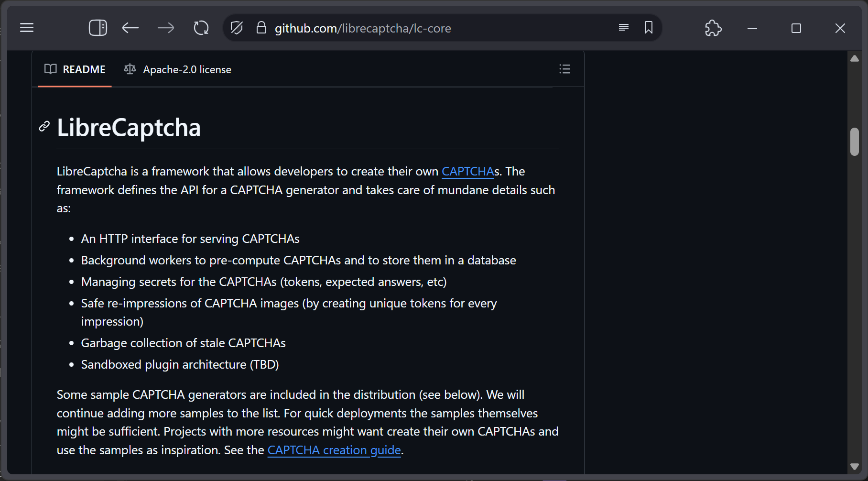Click the LibreCaptcha heading text

[129, 127]
